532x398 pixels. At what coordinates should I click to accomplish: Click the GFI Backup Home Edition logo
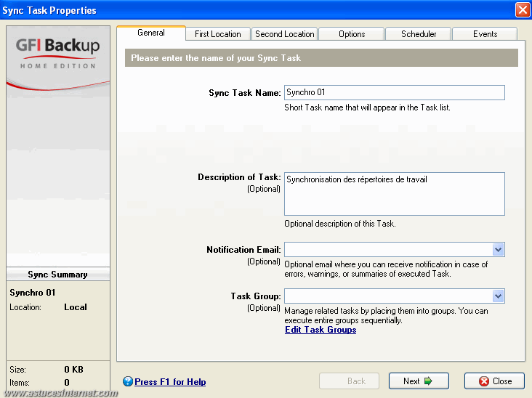tap(58, 54)
